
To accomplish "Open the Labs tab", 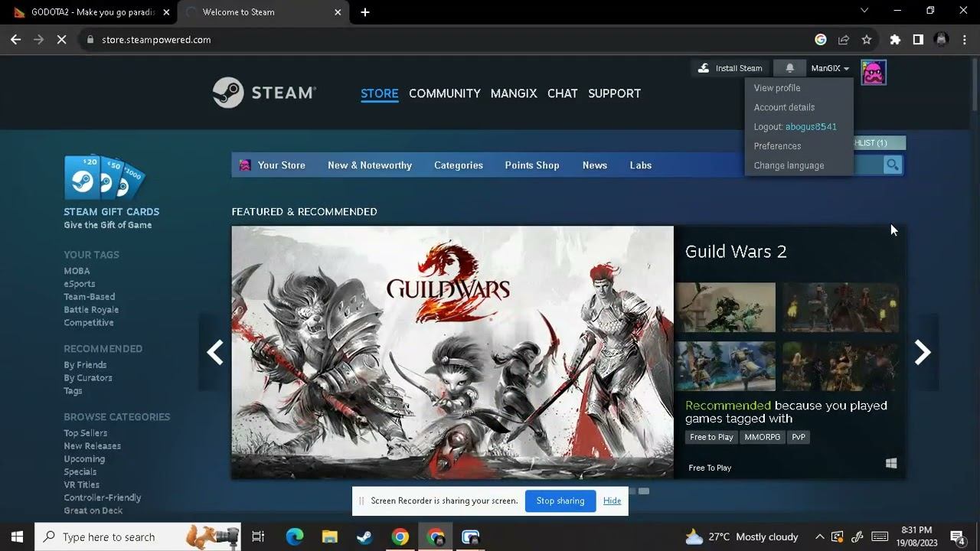I will pos(641,165).
